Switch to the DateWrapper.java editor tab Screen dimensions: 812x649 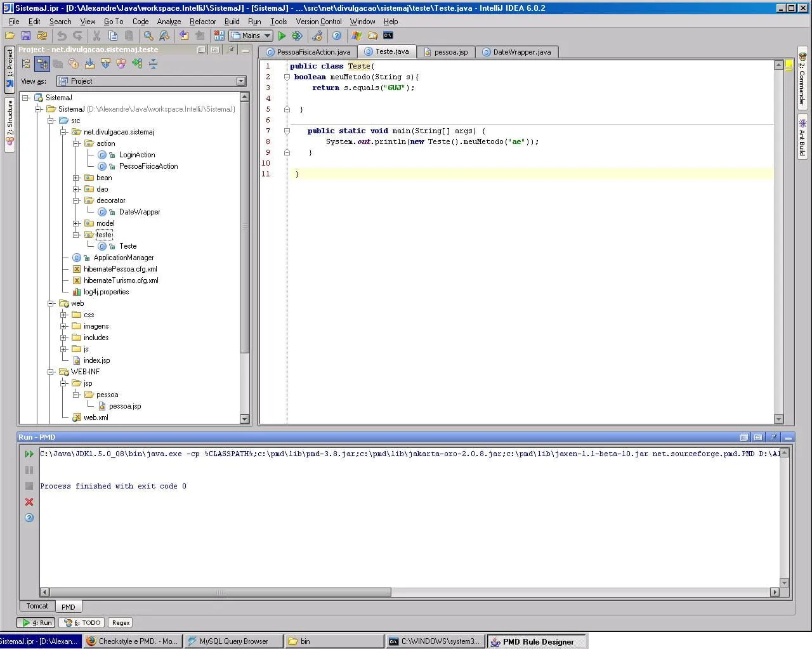(516, 52)
